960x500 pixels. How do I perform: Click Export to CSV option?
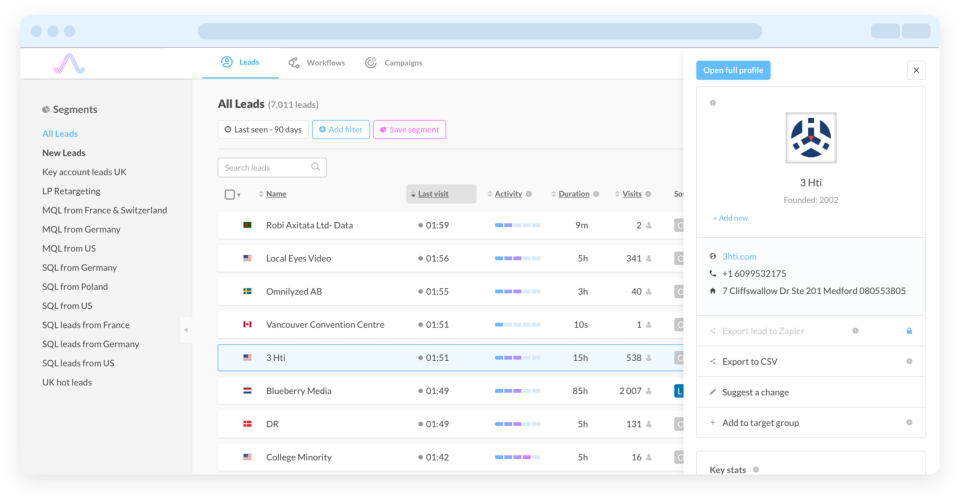coord(749,361)
